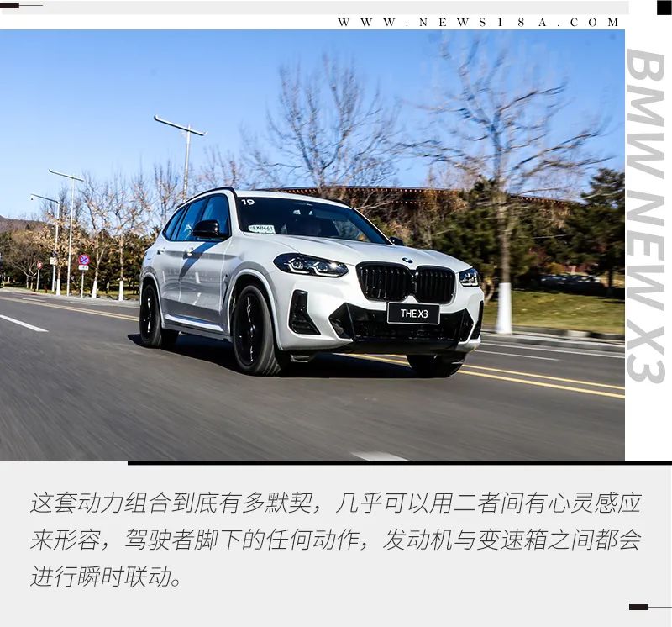
Task: Open the BMW X3 road photo
Action: [x=312, y=245]
